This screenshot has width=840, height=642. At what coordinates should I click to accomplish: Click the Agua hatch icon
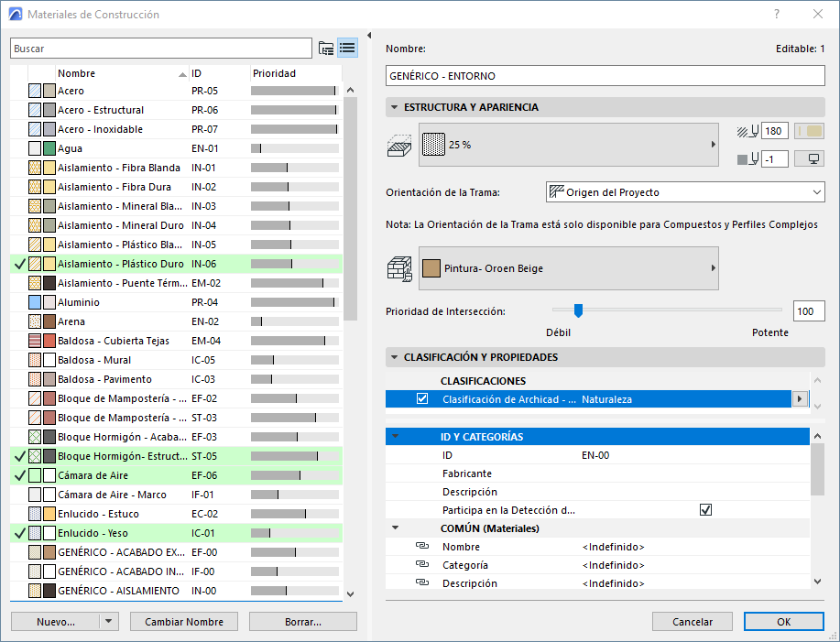coord(35,148)
